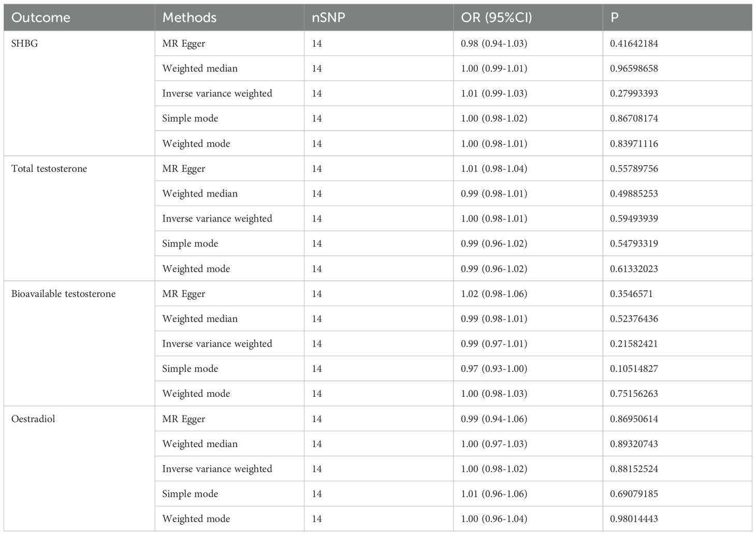Select OR value 0.97 (0.93-1.00)

494,369
